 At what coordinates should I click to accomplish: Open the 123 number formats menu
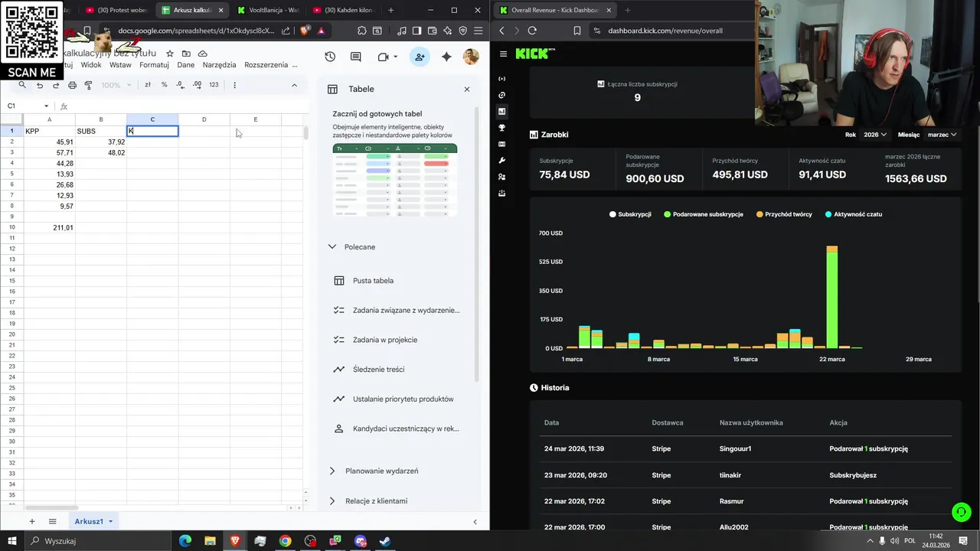[x=214, y=85]
